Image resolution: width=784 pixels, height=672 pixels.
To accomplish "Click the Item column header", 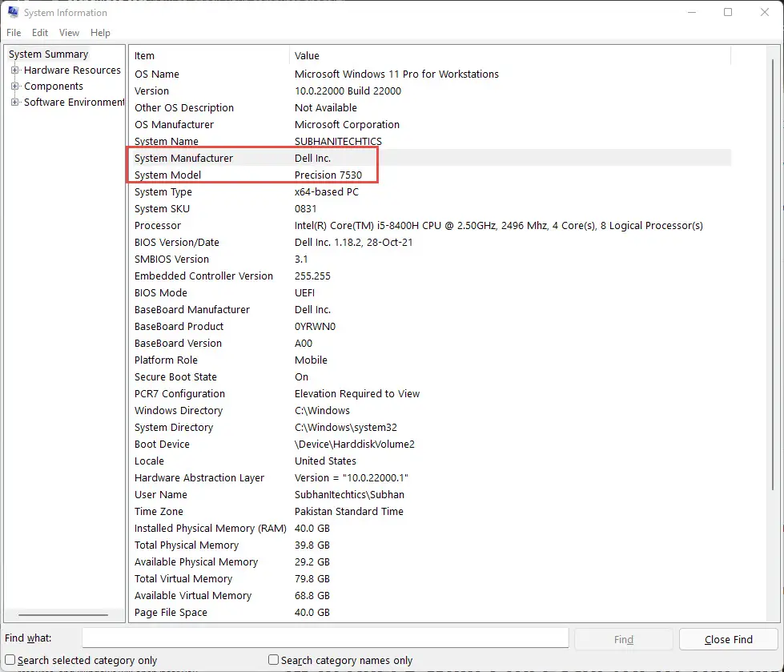I will tap(209, 55).
